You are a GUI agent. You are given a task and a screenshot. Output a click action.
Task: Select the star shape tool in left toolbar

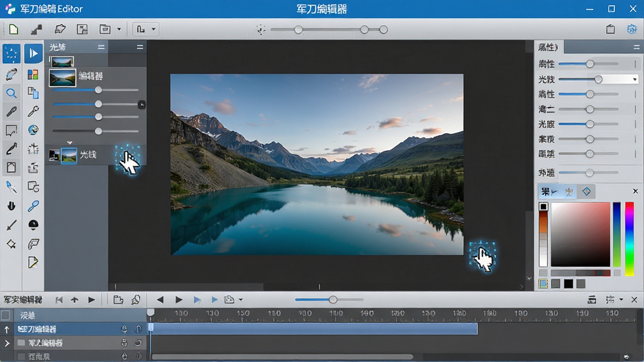click(x=11, y=244)
